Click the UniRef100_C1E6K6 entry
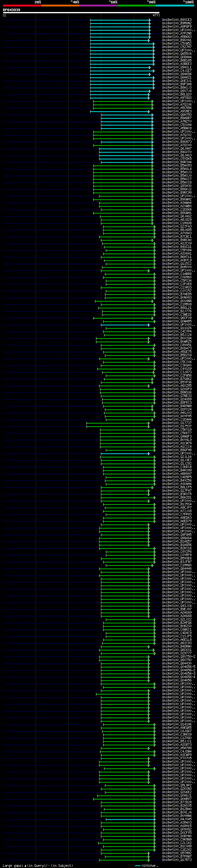This screenshot has height=868, width=197. click(x=177, y=210)
